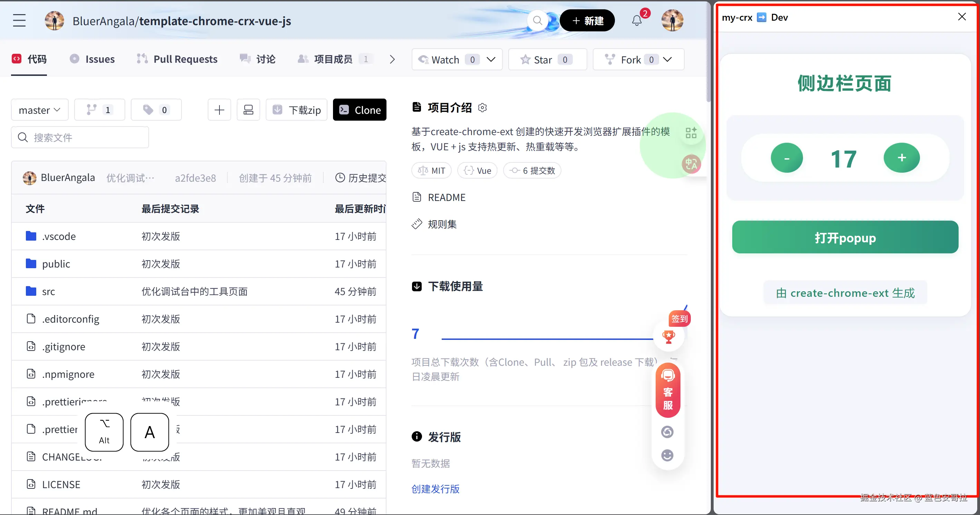
Task: Click the red customer service button
Action: 668,391
